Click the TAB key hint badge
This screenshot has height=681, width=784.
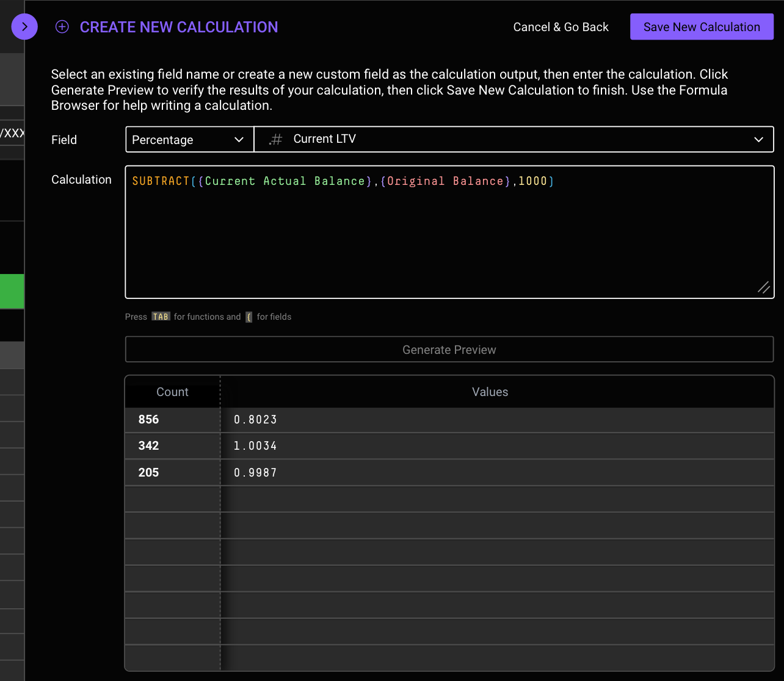point(161,317)
